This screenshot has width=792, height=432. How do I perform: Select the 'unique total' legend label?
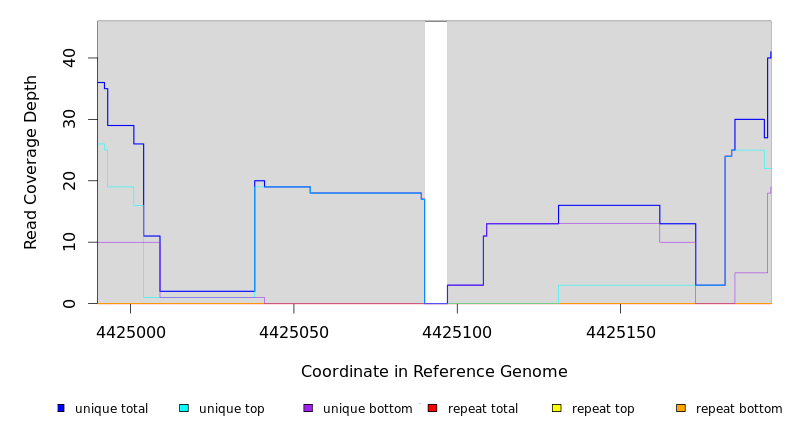click(111, 409)
